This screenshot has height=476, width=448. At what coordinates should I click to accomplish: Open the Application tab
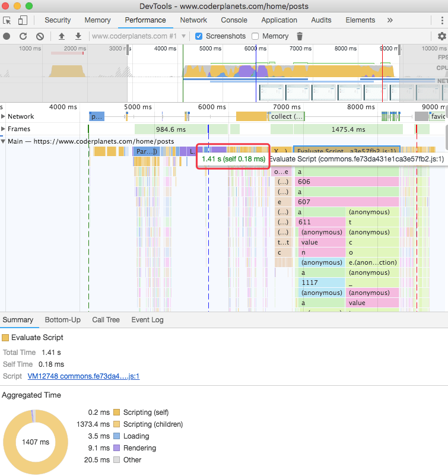coord(279,20)
